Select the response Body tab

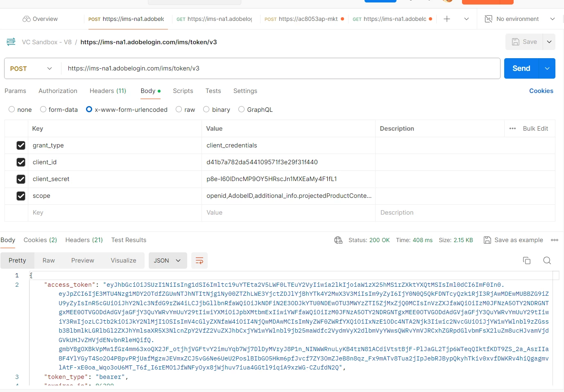tap(8, 240)
